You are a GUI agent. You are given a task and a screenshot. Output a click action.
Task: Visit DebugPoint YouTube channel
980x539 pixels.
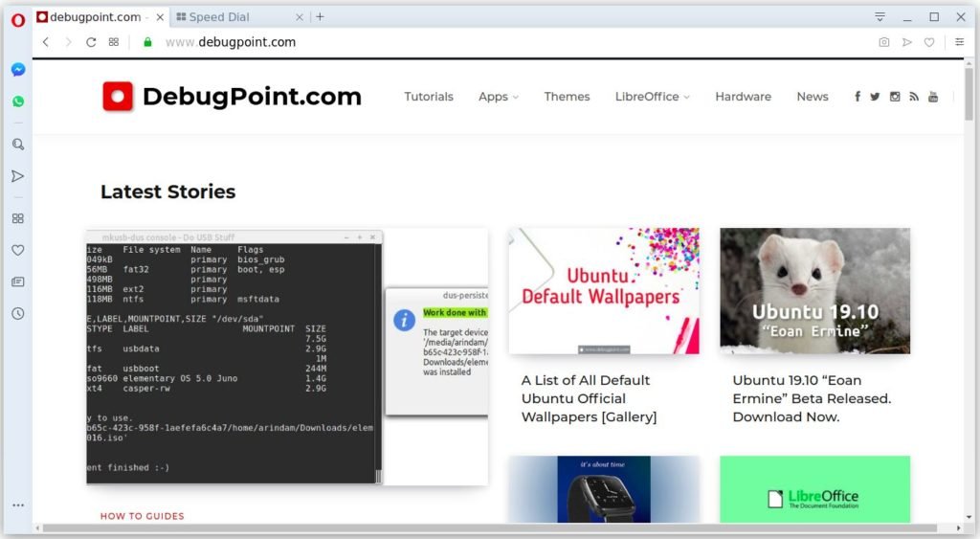pos(933,97)
